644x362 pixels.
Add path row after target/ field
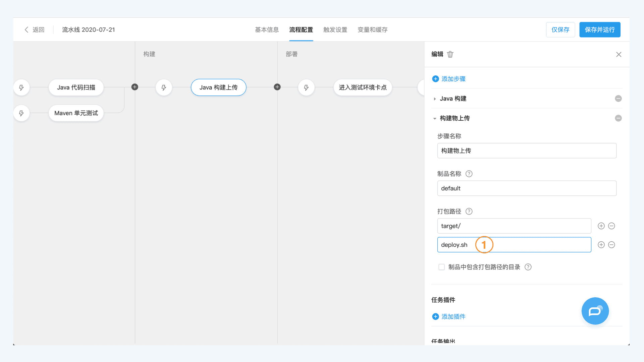[x=601, y=226]
